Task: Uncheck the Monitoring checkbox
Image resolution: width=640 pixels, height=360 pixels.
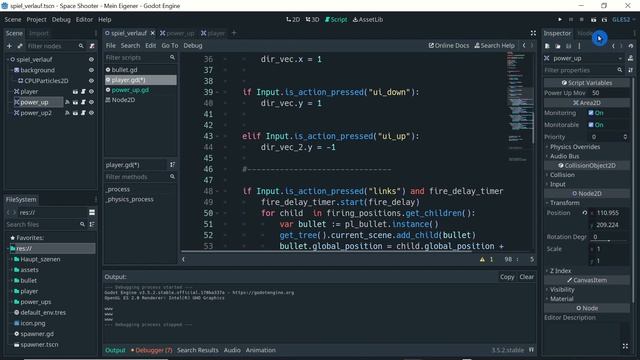Action: tap(591, 113)
